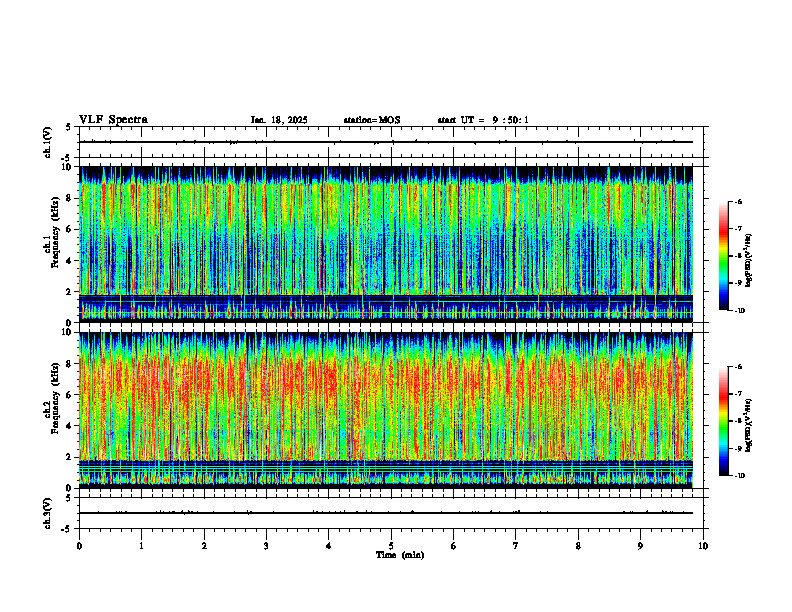792x612 pixels.
Task: Click the ch.2 frequency tick label "2"
Action: (x=69, y=457)
